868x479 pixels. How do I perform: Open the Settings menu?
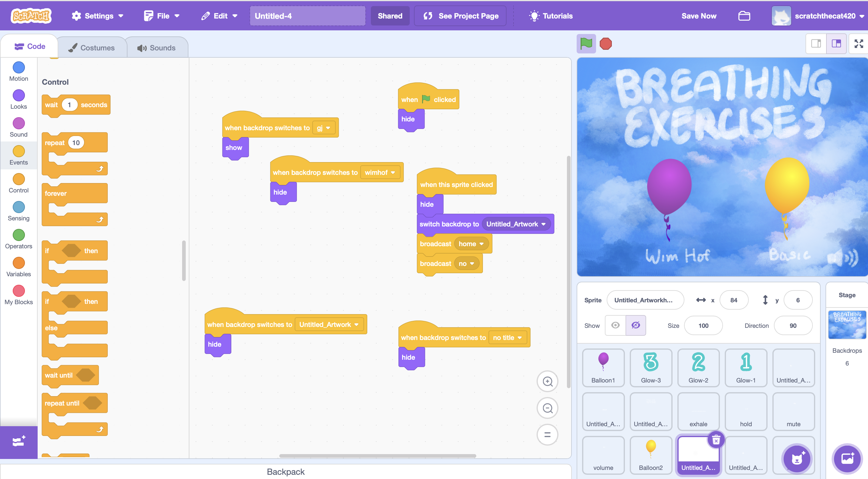pos(97,16)
